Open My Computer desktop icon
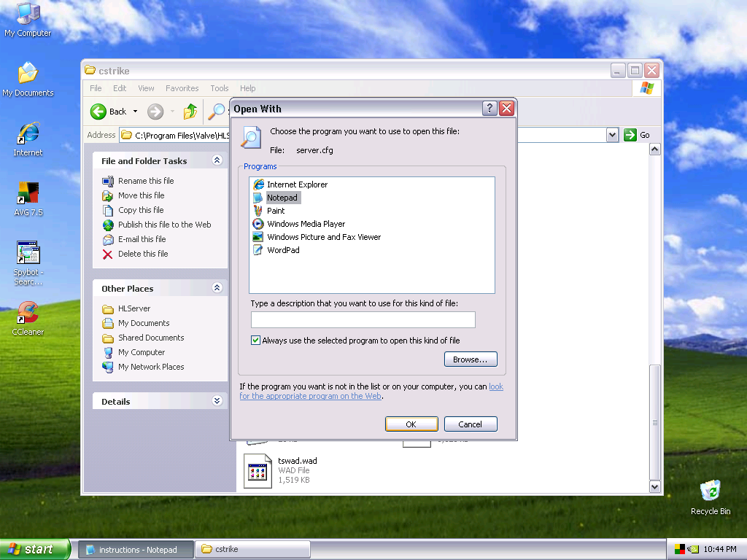Screen dimensions: 747x560 point(28,20)
